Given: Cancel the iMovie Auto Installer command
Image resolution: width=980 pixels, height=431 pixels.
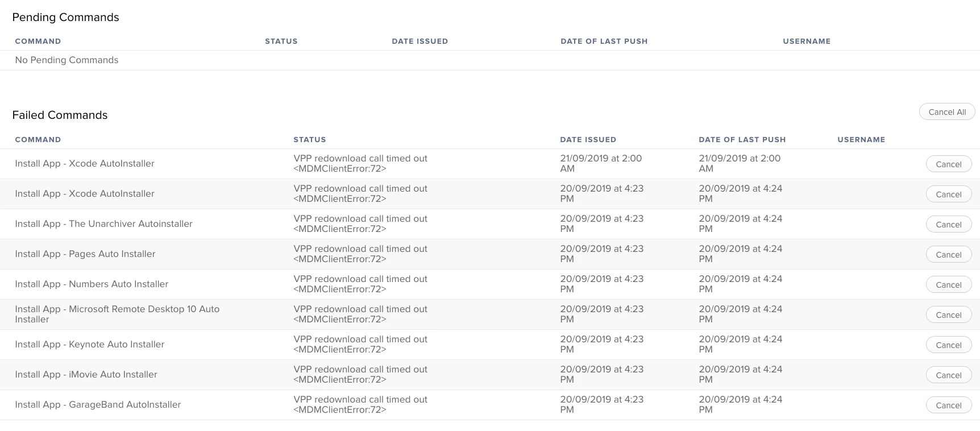Looking at the screenshot, I should tap(949, 375).
